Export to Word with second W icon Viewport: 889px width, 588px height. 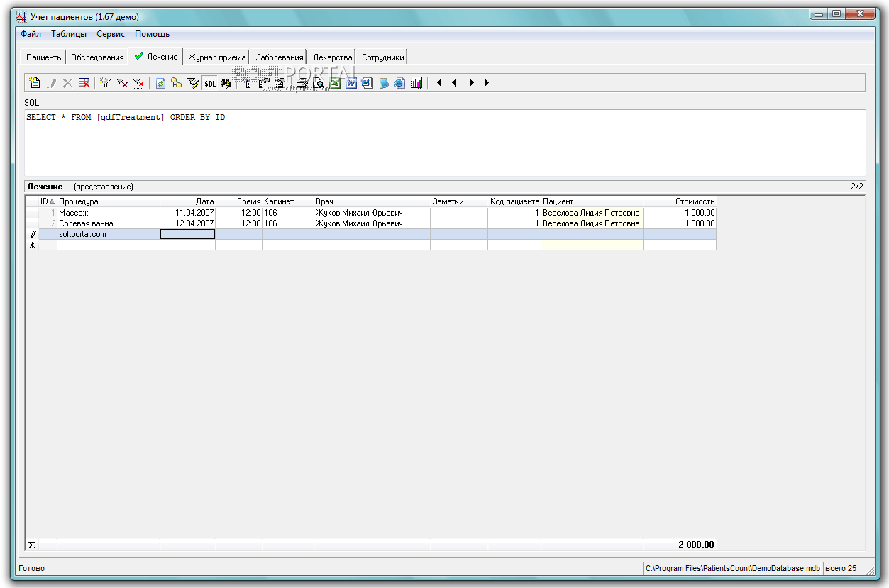coord(367,83)
